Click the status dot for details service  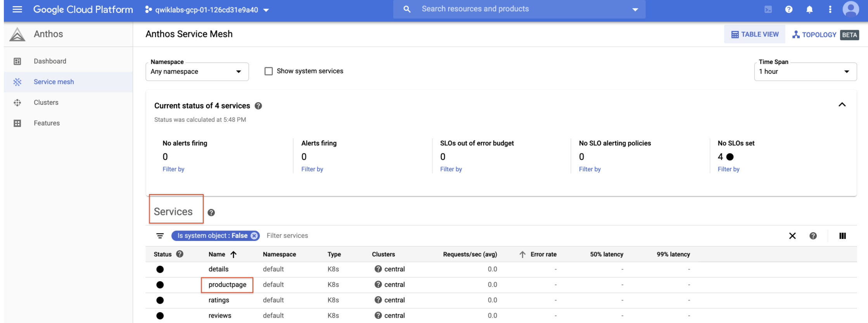pos(160,269)
